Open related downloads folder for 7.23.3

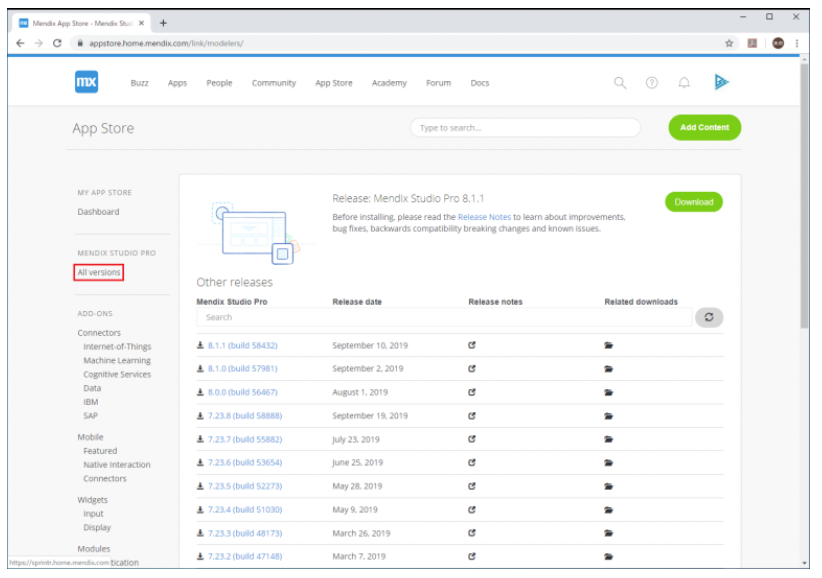tap(608, 533)
